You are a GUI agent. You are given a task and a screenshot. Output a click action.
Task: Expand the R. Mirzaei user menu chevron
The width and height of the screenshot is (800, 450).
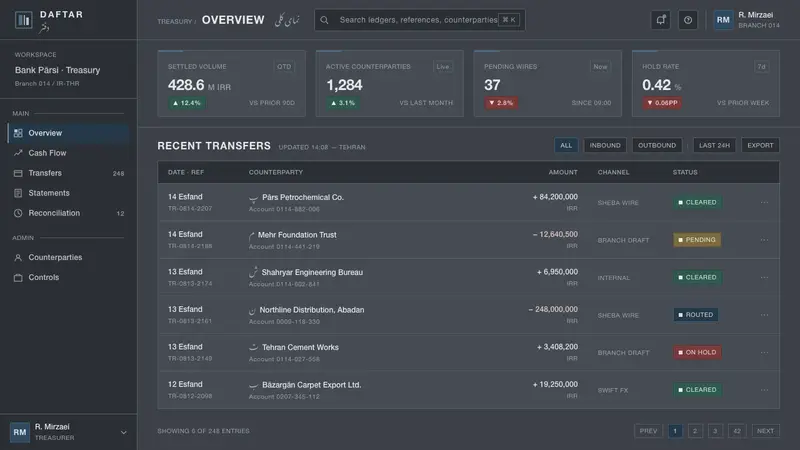pyautogui.click(x=123, y=433)
